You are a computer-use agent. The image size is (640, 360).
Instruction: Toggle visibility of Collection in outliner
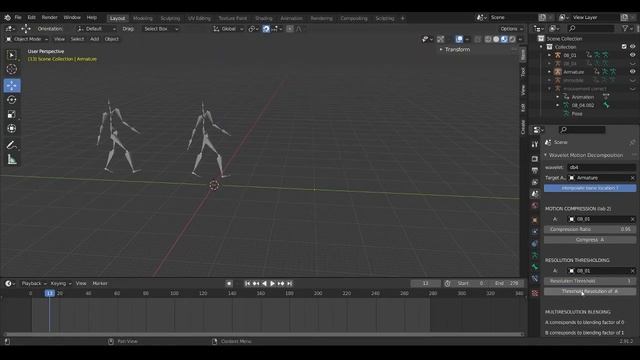point(632,47)
